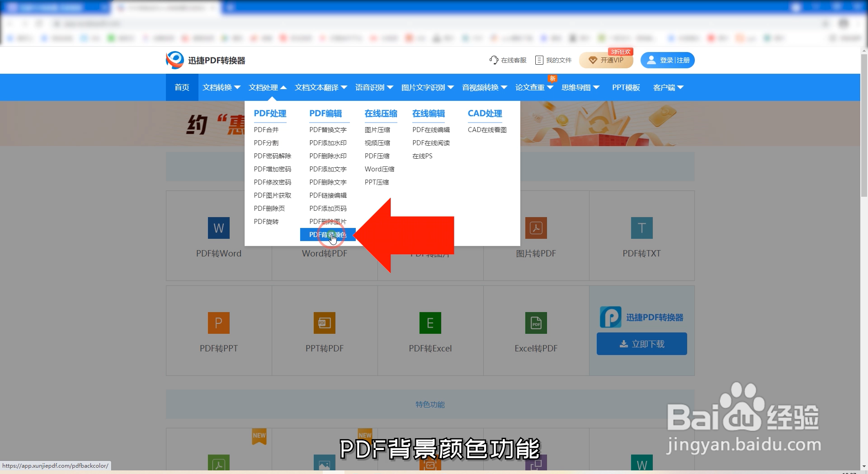Click the 特色功能 section header
Image resolution: width=868 pixels, height=474 pixels.
[430, 404]
